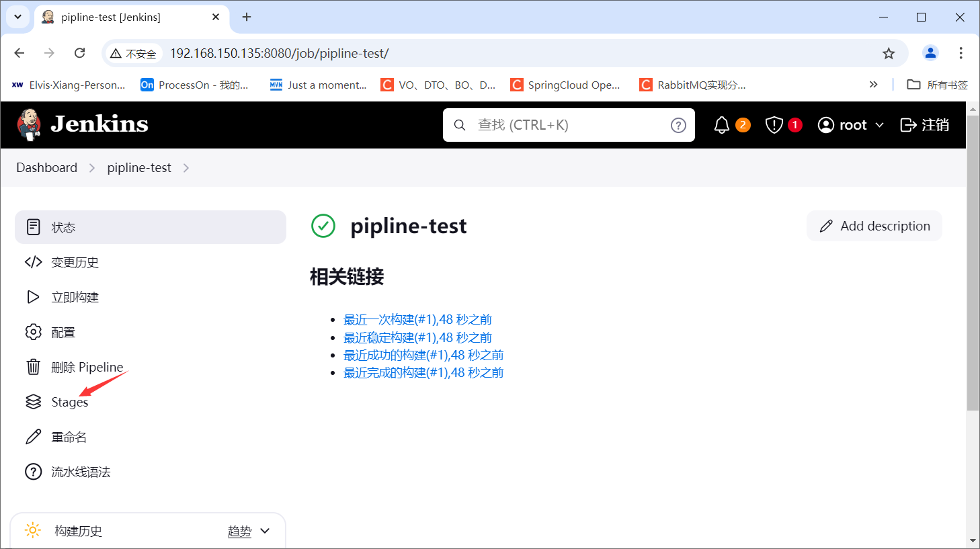Click the 注销 logout icon
This screenshot has height=549, width=980.
pyautogui.click(x=908, y=125)
